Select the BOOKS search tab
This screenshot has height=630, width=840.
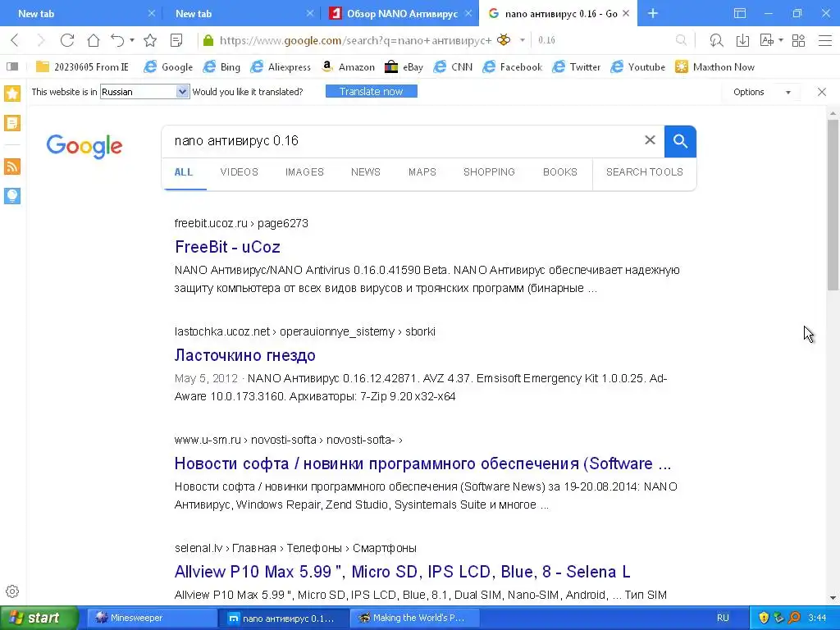click(559, 172)
